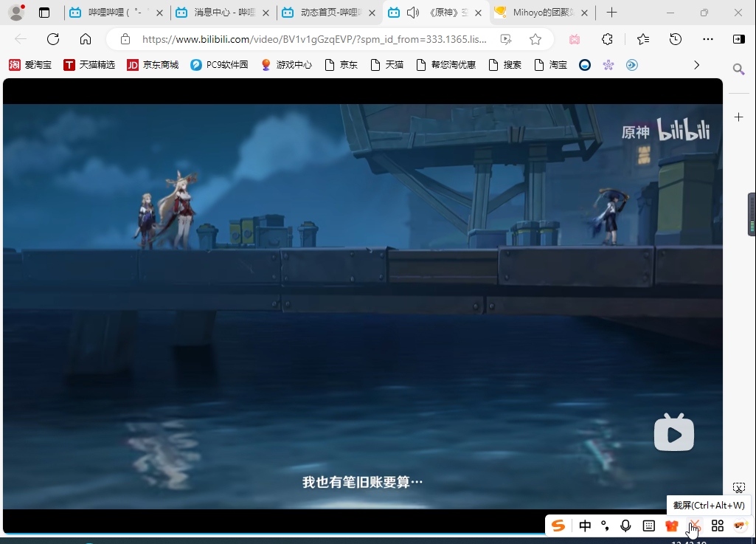Open the Favorites list icon

click(642, 39)
